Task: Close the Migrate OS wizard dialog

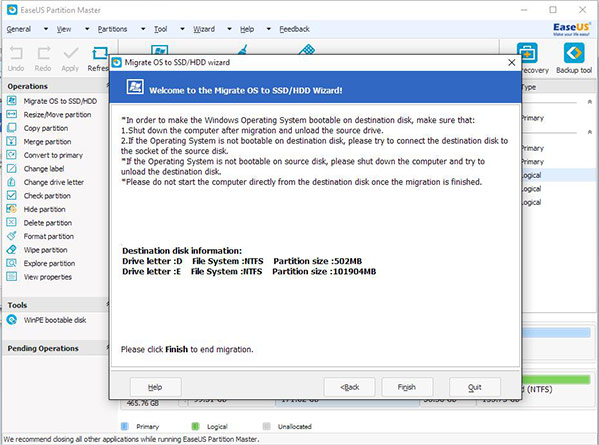Action: [512, 63]
